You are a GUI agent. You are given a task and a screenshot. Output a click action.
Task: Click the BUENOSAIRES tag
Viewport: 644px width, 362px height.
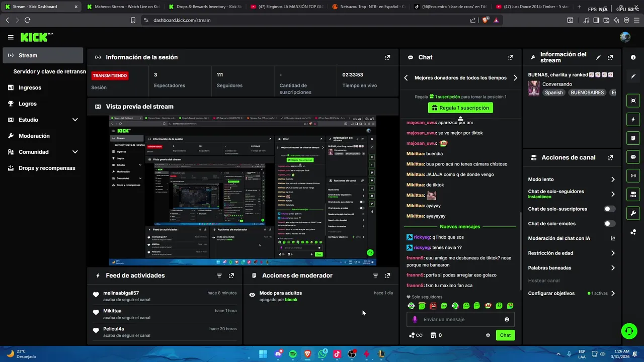coord(587,93)
